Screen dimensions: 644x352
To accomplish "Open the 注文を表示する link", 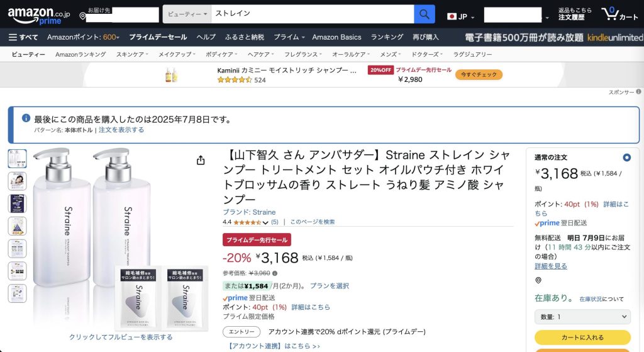I will click(121, 130).
